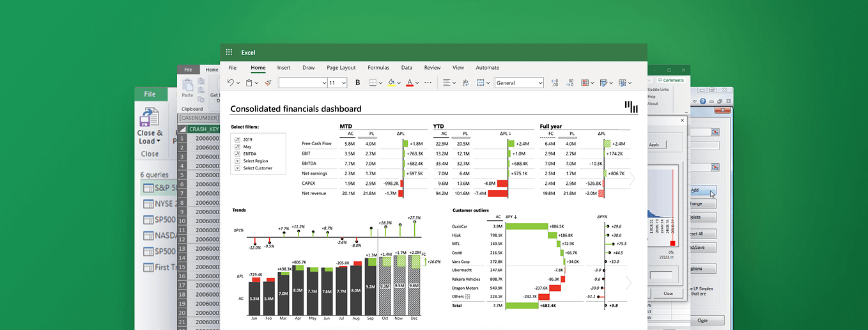The width and height of the screenshot is (868, 330).
Task: Toggle the Wrap Text icon
Action: coord(465,82)
